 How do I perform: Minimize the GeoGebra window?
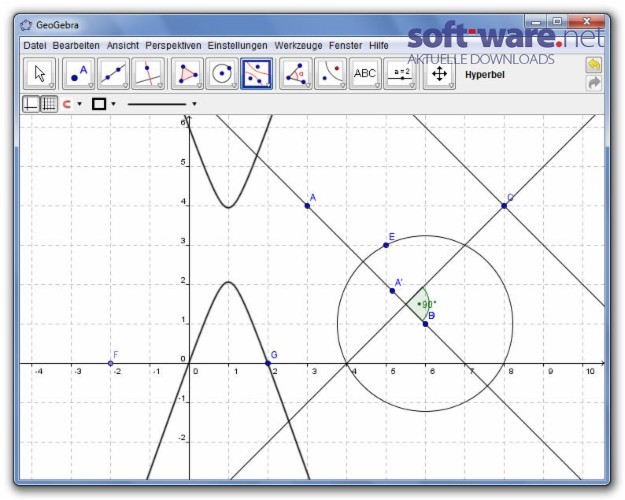(x=535, y=22)
